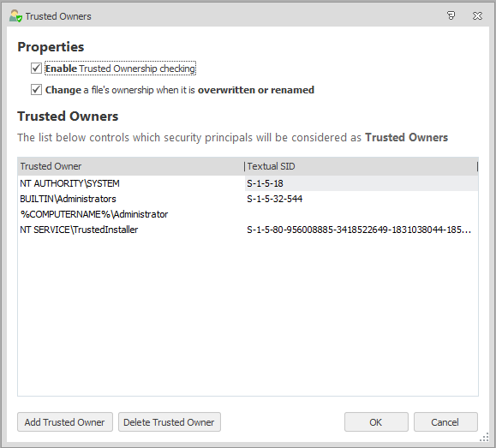Close the Trusted Owners dialog
496x448 pixels.
click(477, 15)
